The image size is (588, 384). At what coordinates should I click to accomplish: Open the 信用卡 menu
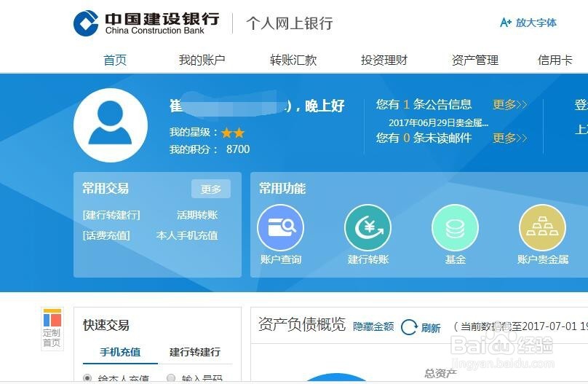555,60
